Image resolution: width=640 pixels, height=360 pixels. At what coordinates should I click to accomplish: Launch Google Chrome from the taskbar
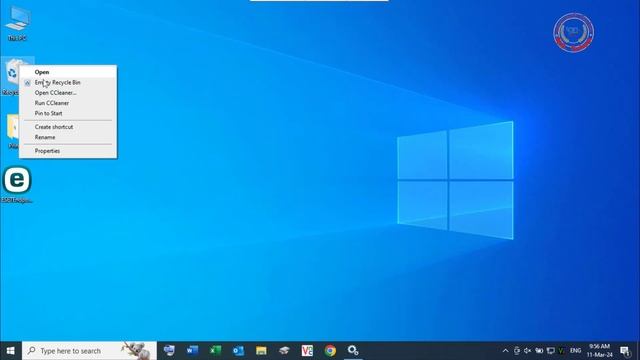pos(330,351)
